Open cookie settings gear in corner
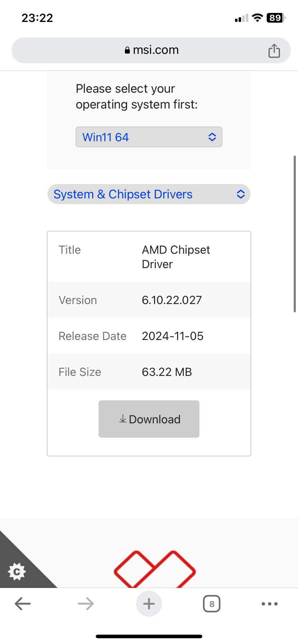 pos(17,571)
